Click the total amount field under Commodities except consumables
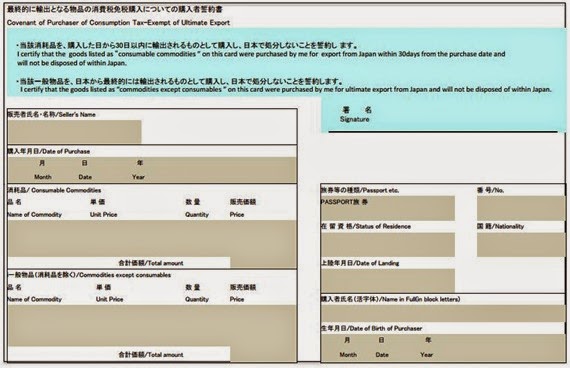This screenshot has width=570, height=368. (x=263, y=353)
